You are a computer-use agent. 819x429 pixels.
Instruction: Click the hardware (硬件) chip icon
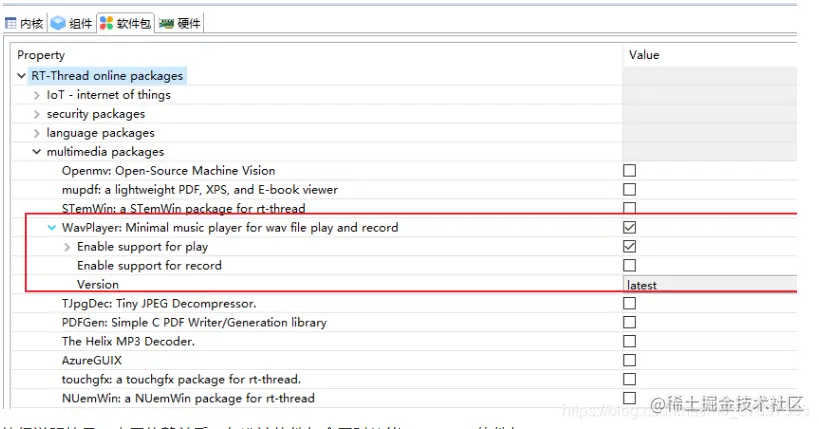click(x=166, y=24)
